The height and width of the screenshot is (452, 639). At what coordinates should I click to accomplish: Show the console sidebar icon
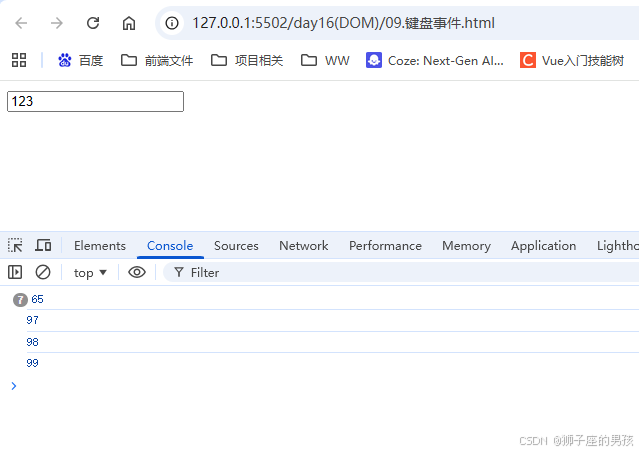(15, 272)
